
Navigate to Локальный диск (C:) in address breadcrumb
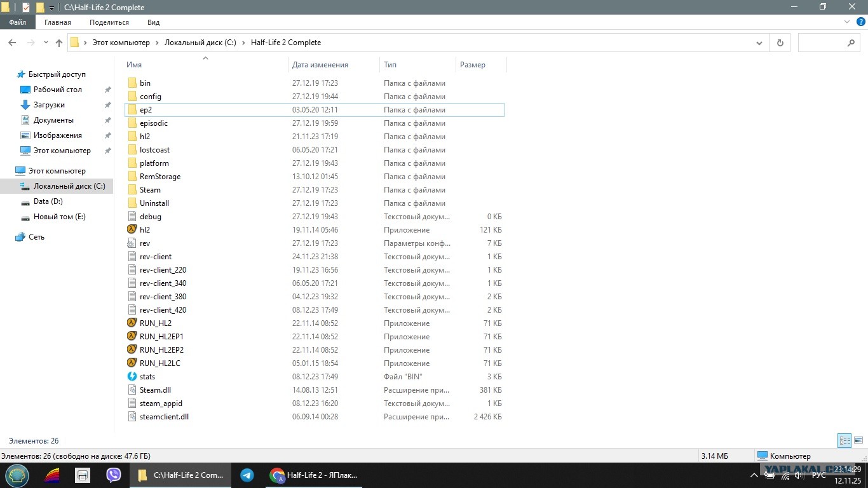coord(200,43)
